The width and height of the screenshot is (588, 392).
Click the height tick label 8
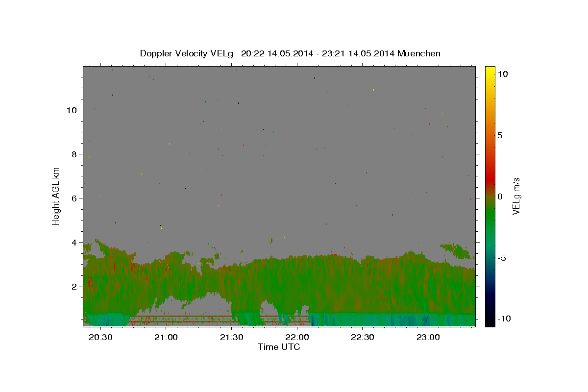pos(74,154)
